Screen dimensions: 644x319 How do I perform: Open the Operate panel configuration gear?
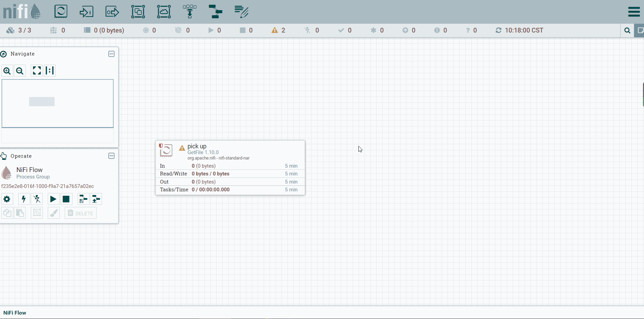click(7, 199)
